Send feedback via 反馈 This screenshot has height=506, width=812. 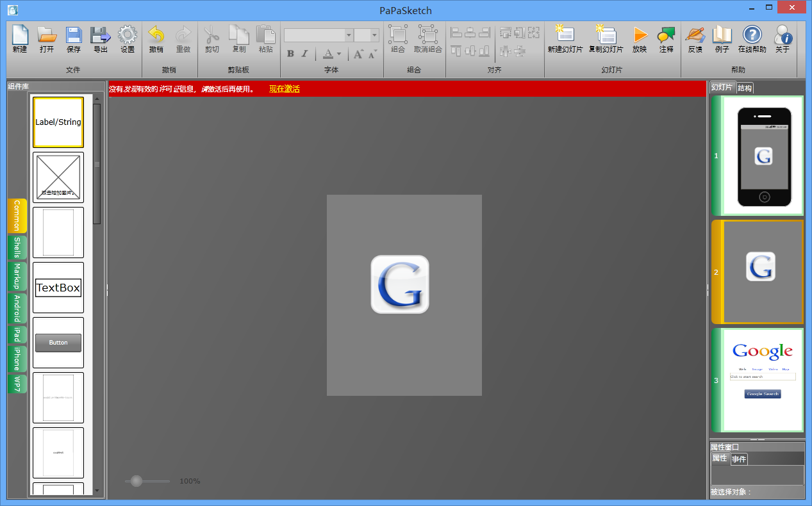coord(695,39)
